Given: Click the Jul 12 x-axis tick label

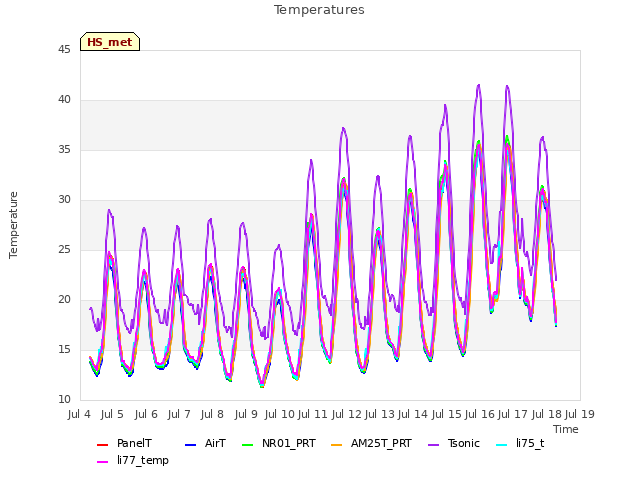Looking at the screenshot, I should (x=347, y=414).
